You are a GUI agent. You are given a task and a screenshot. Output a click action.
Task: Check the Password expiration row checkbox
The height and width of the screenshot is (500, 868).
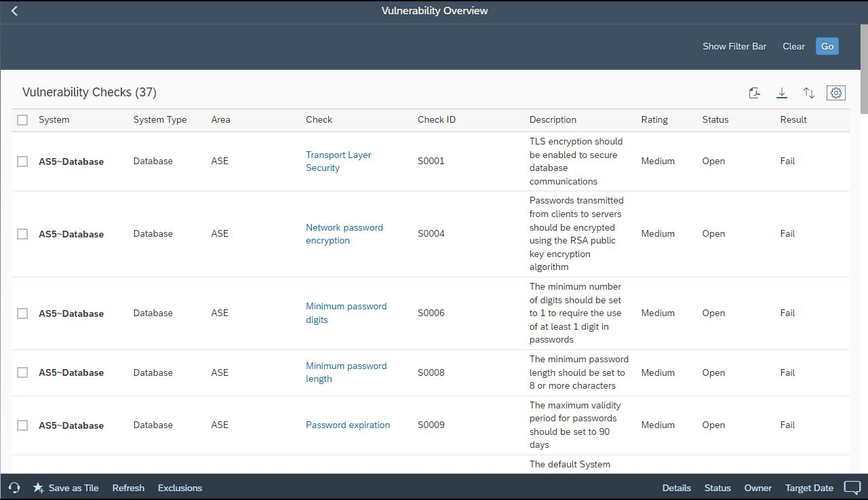22,425
